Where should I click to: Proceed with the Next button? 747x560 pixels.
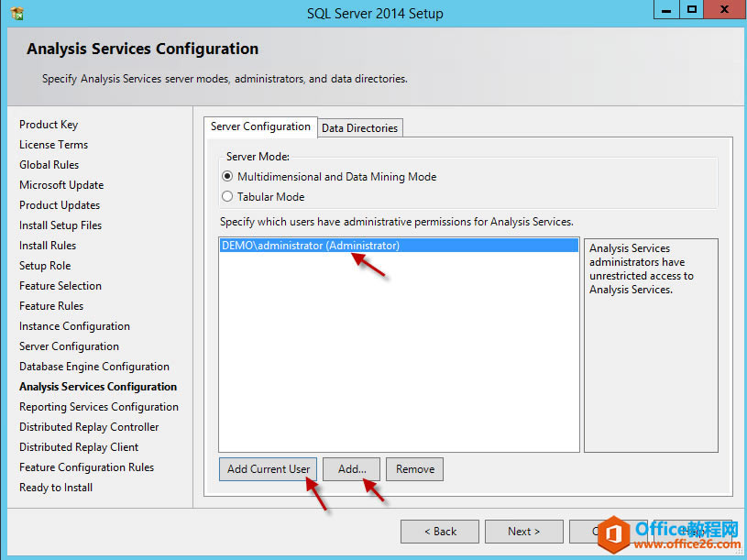[523, 532]
